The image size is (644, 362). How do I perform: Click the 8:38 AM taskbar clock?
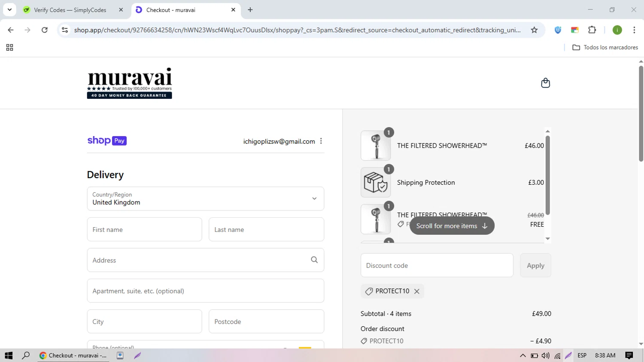point(605,356)
